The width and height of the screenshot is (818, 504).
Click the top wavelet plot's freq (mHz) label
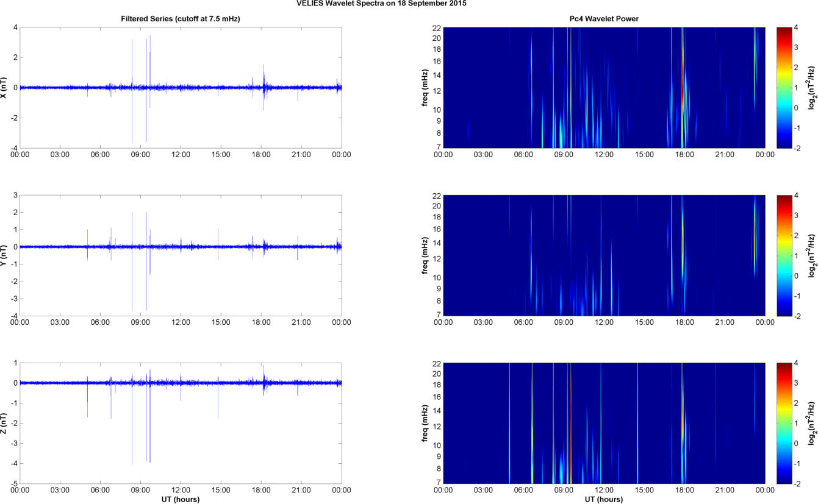(x=424, y=87)
